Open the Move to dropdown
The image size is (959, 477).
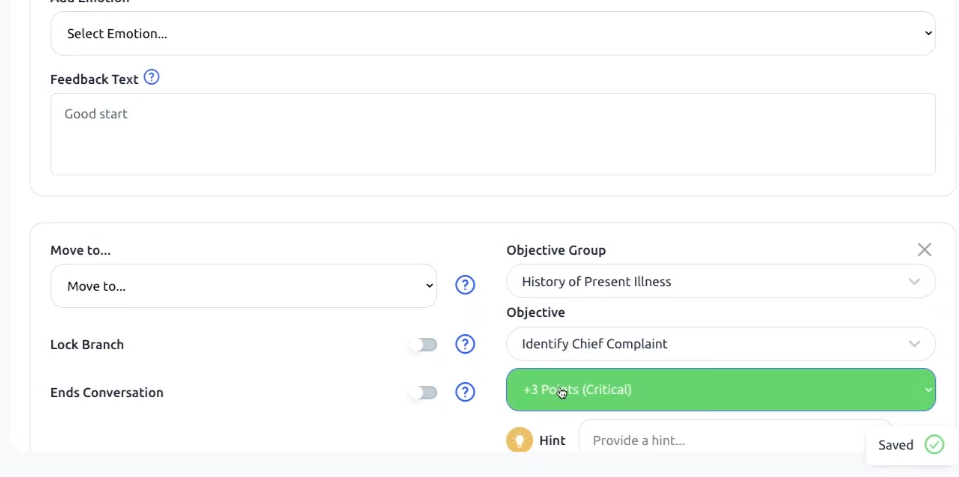[x=243, y=286]
